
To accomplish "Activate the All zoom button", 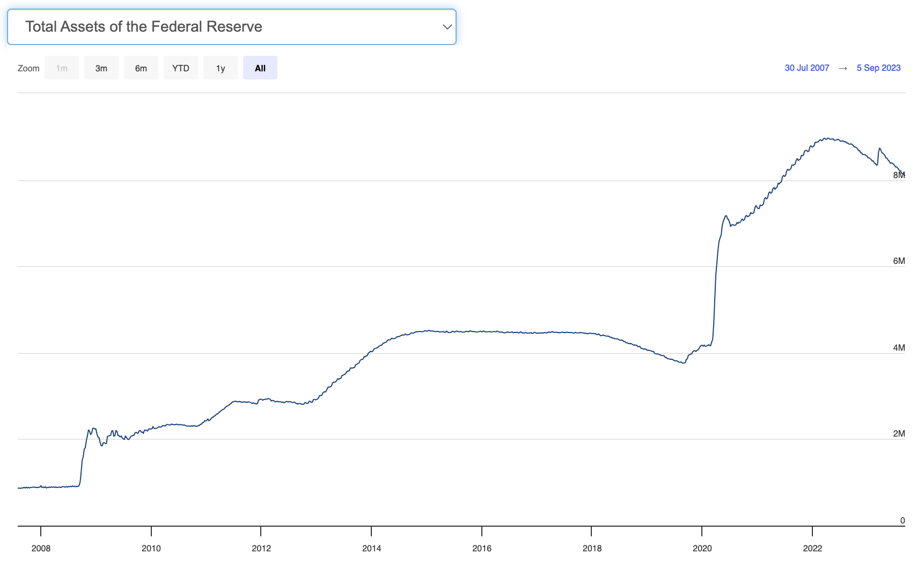I will click(260, 68).
